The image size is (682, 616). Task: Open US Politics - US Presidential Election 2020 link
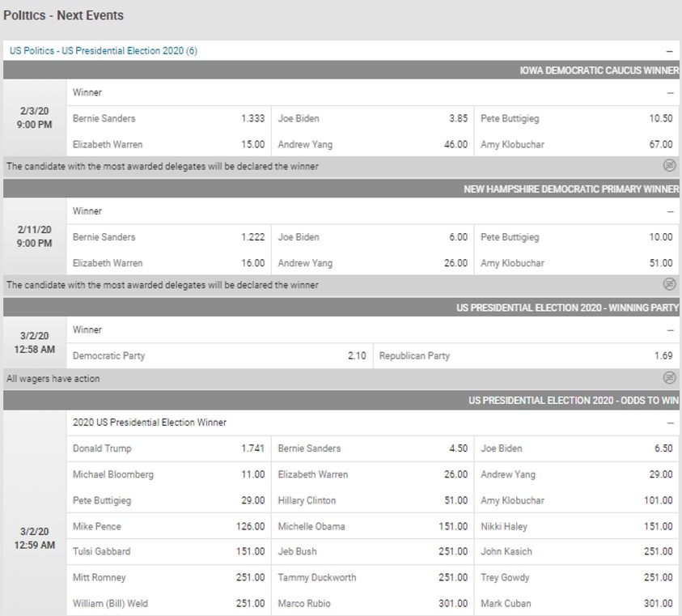tap(104, 51)
